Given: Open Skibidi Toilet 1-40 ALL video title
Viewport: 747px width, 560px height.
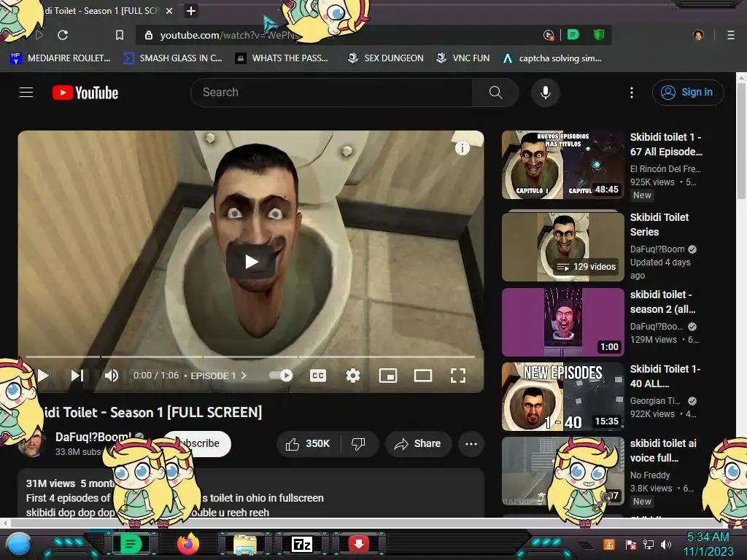Looking at the screenshot, I should click(665, 376).
